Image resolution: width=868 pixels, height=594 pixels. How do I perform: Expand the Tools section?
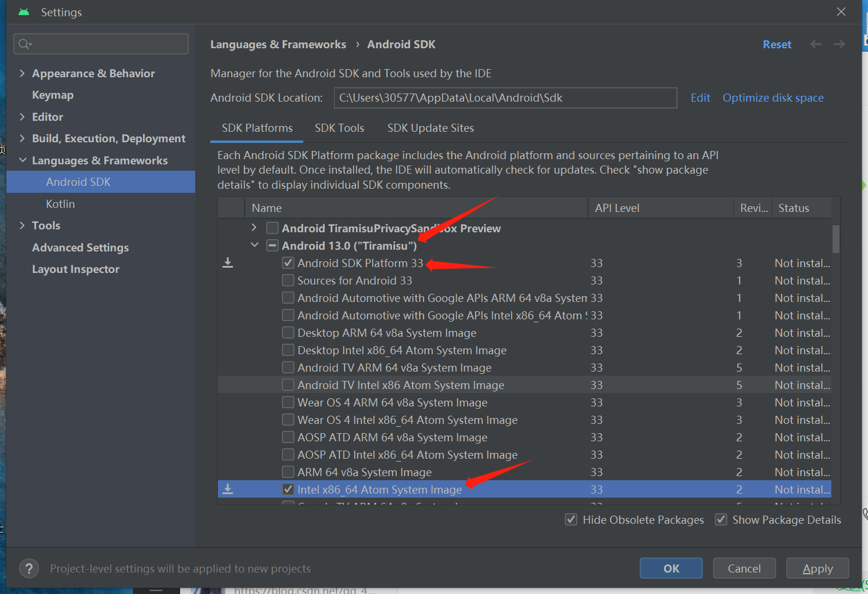point(22,225)
